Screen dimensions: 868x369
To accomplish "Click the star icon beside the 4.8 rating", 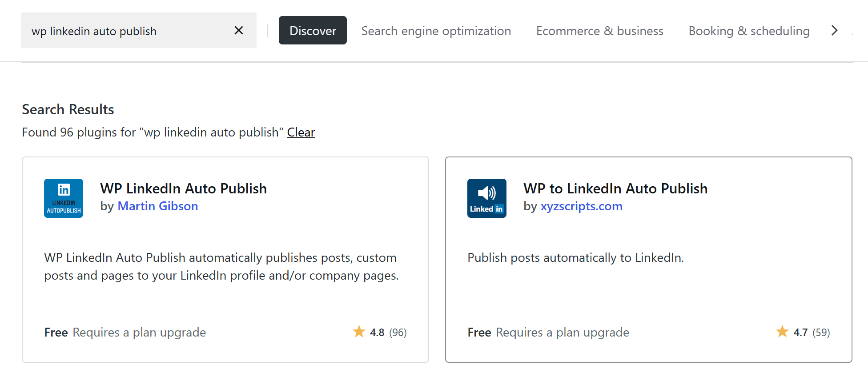I will coord(359,332).
